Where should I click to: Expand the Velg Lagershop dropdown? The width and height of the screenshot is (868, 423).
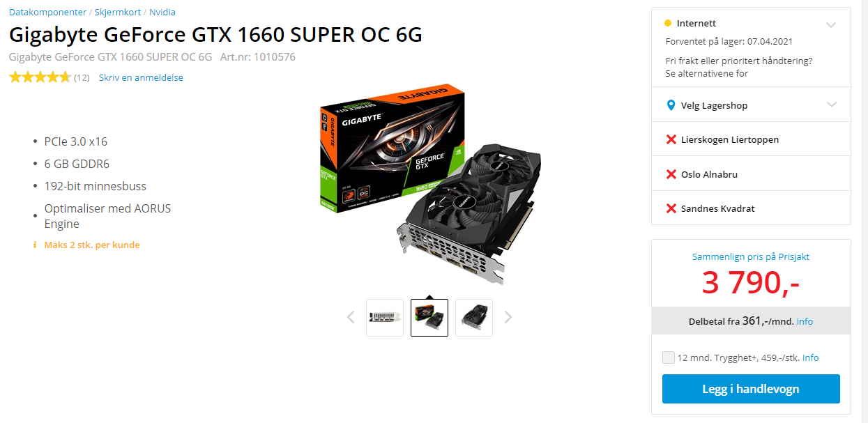pyautogui.click(x=831, y=105)
